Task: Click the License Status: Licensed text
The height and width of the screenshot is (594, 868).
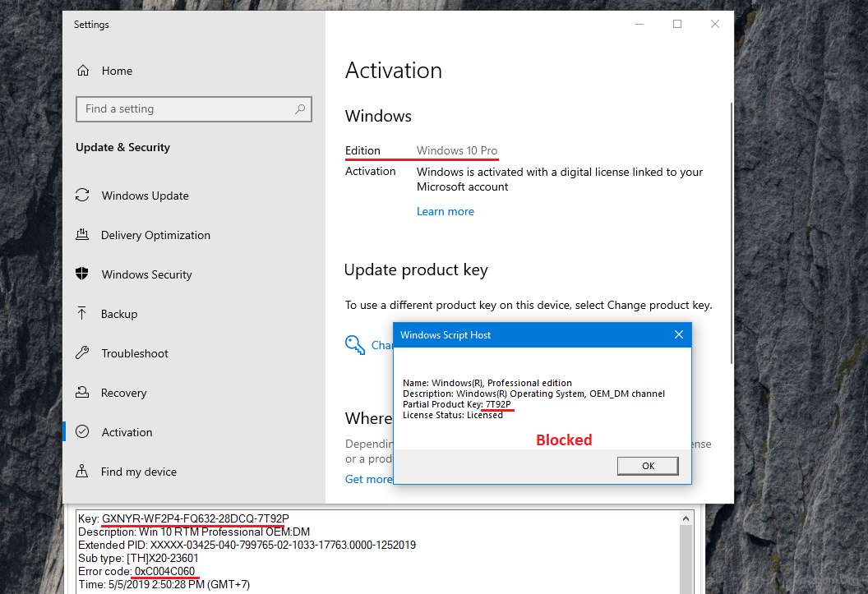Action: coord(453,415)
